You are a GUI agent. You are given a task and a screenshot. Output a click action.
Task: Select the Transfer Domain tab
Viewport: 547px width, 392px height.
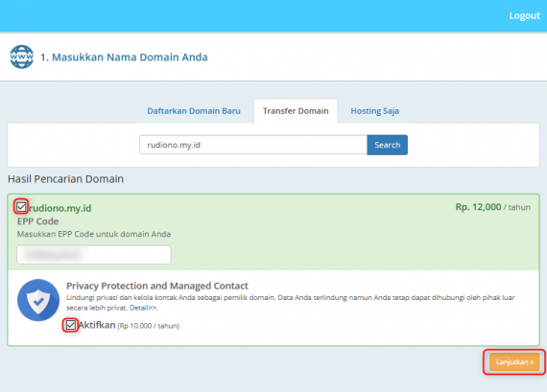(x=296, y=111)
